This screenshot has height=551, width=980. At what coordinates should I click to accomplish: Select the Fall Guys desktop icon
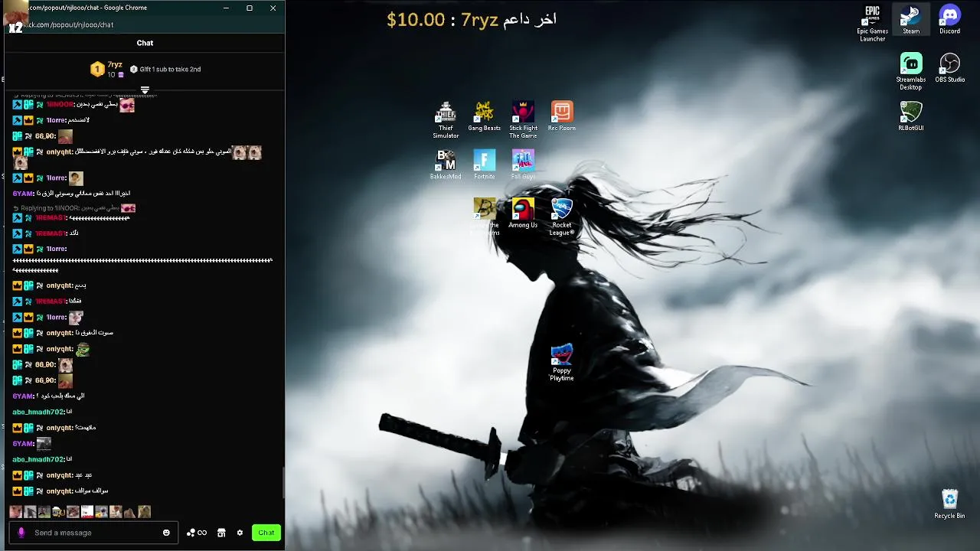tap(523, 165)
